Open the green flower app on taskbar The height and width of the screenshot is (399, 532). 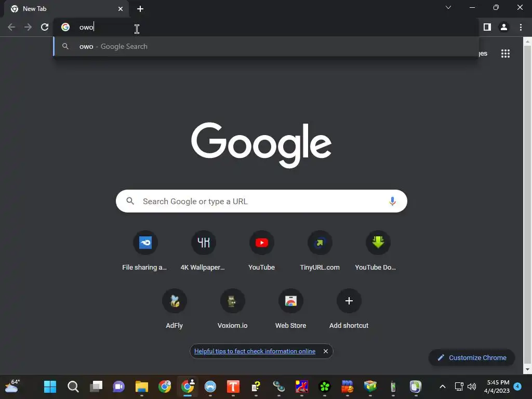pos(325,387)
